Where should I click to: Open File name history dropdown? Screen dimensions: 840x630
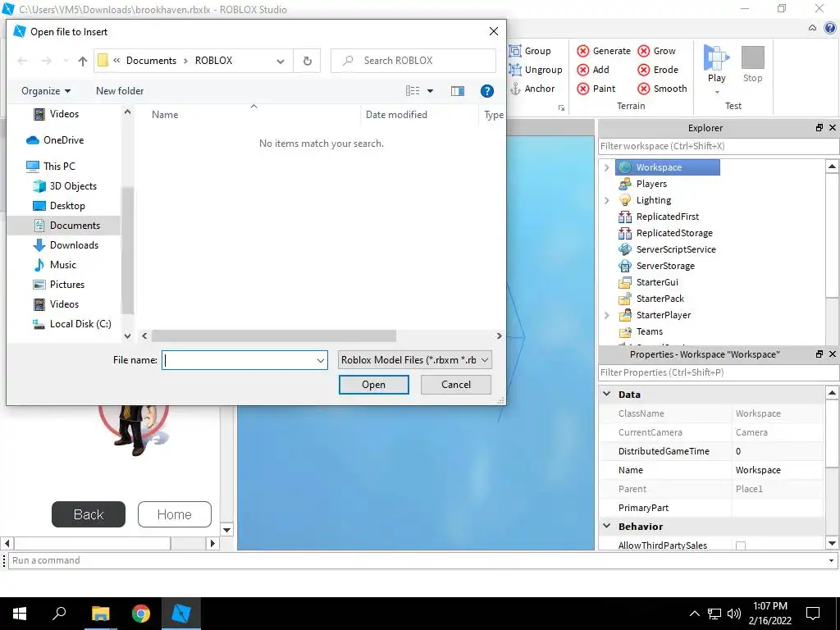tap(321, 361)
